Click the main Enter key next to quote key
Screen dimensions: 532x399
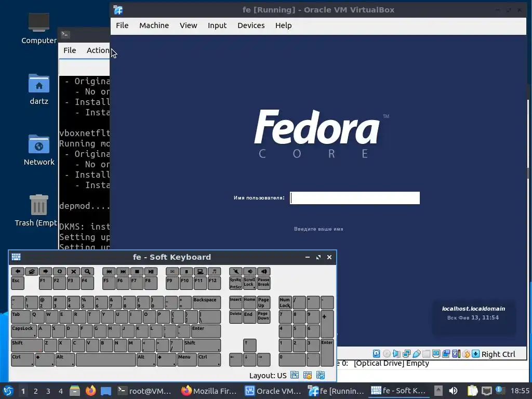click(206, 331)
